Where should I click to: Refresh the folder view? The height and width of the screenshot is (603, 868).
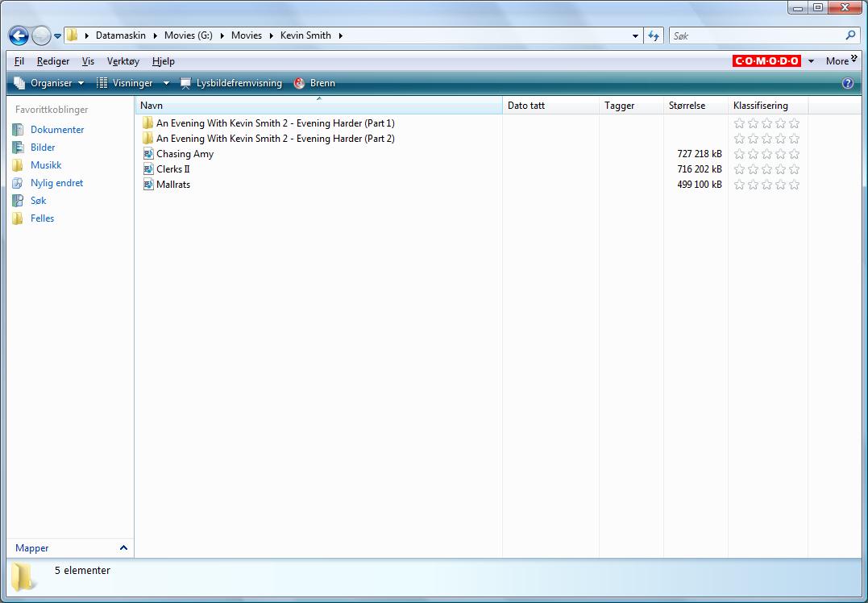(654, 36)
